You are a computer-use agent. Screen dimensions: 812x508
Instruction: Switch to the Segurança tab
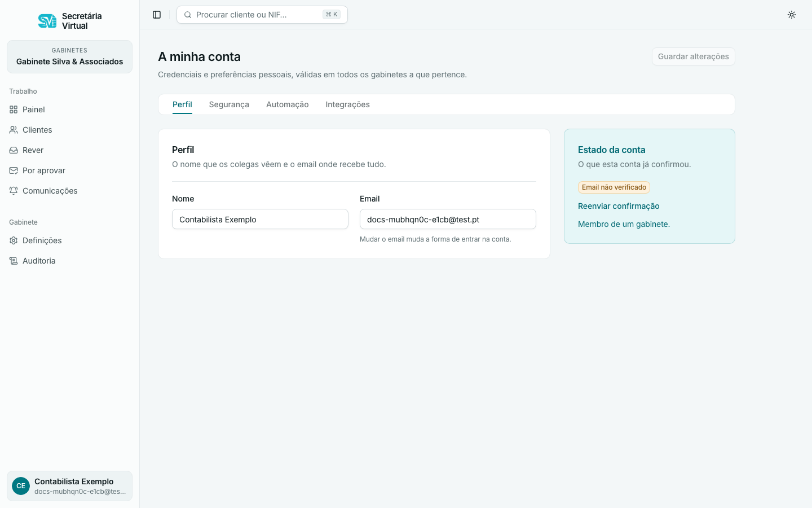pos(229,104)
